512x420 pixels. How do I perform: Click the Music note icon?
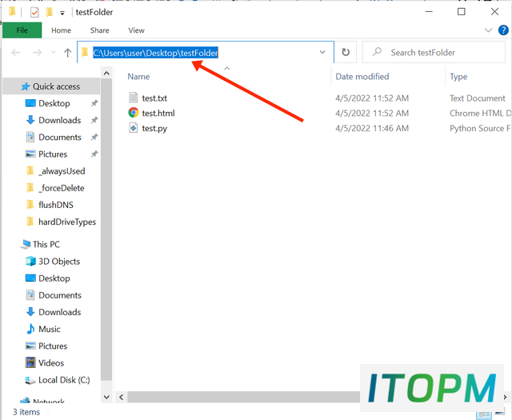(x=30, y=329)
